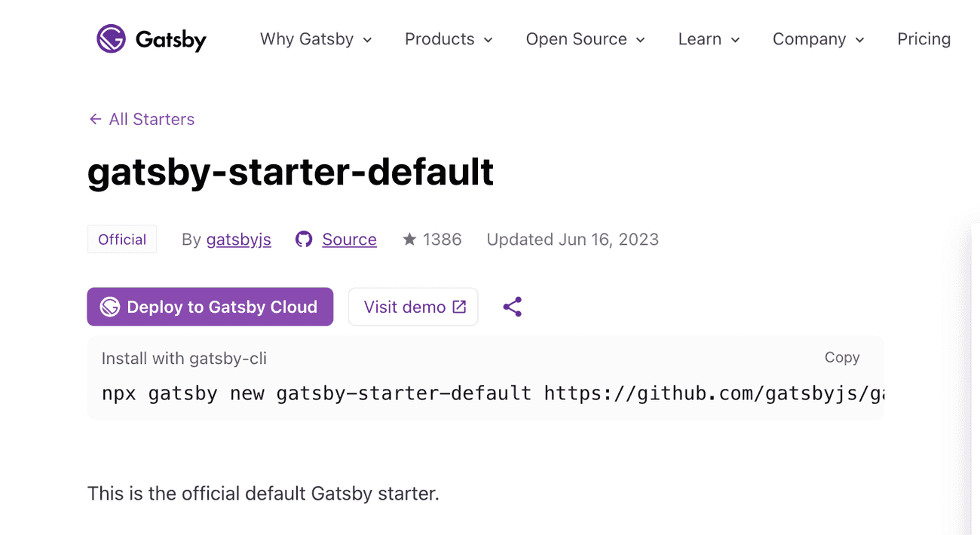Click the external link icon in Visit demo
This screenshot has width=980, height=535.
(x=458, y=306)
